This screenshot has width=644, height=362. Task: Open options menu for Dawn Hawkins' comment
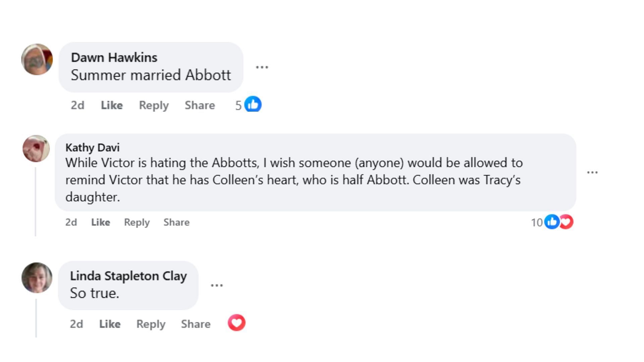pyautogui.click(x=262, y=67)
